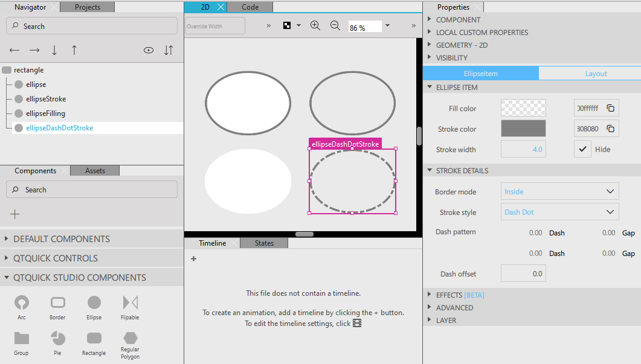Click the zoom in magnifier icon
The height and width of the screenshot is (364, 641).
tap(315, 25)
